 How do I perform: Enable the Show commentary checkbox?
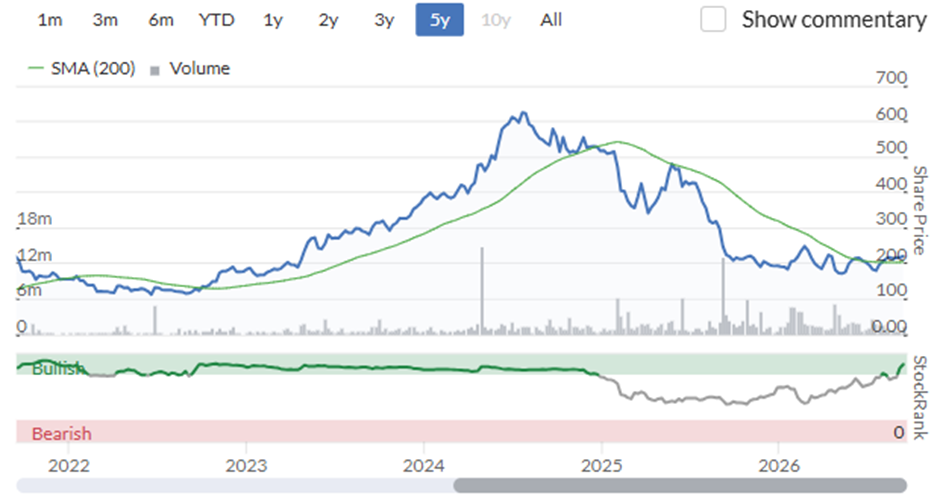713,19
